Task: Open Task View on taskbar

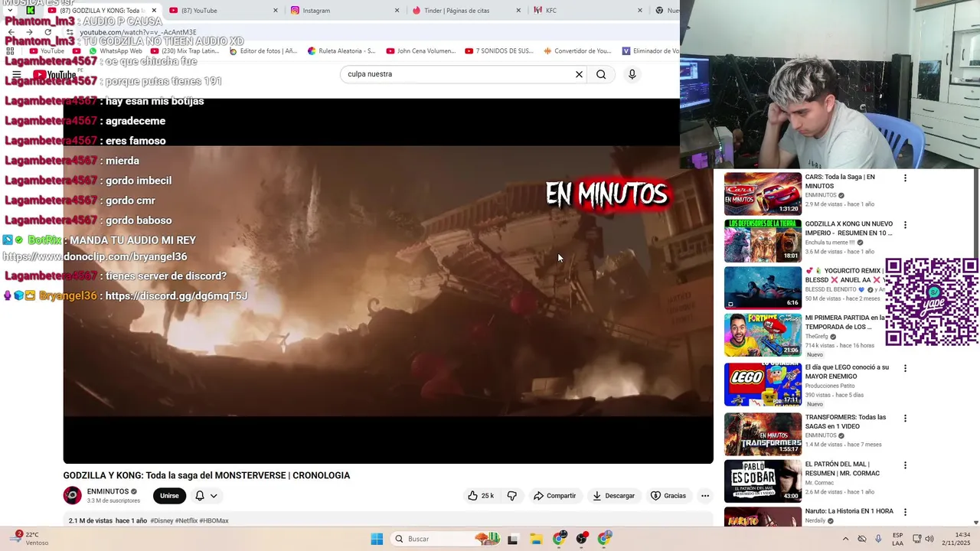Action: (512, 539)
